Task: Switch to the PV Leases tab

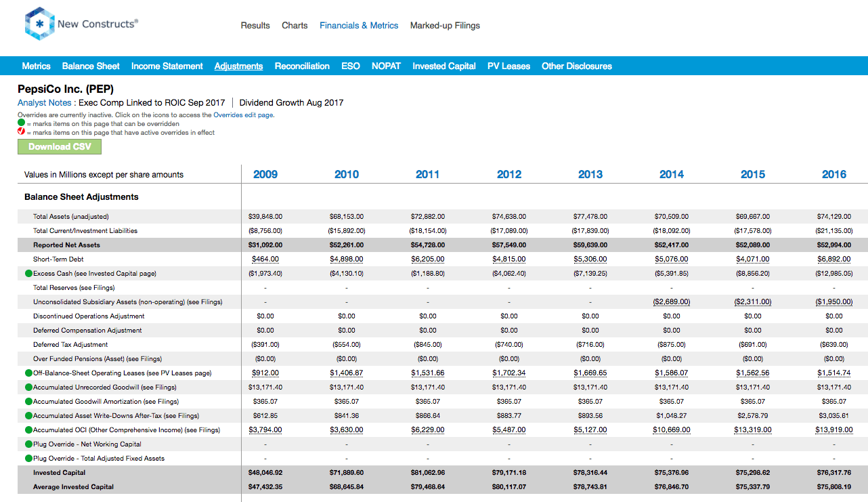Action: [508, 66]
